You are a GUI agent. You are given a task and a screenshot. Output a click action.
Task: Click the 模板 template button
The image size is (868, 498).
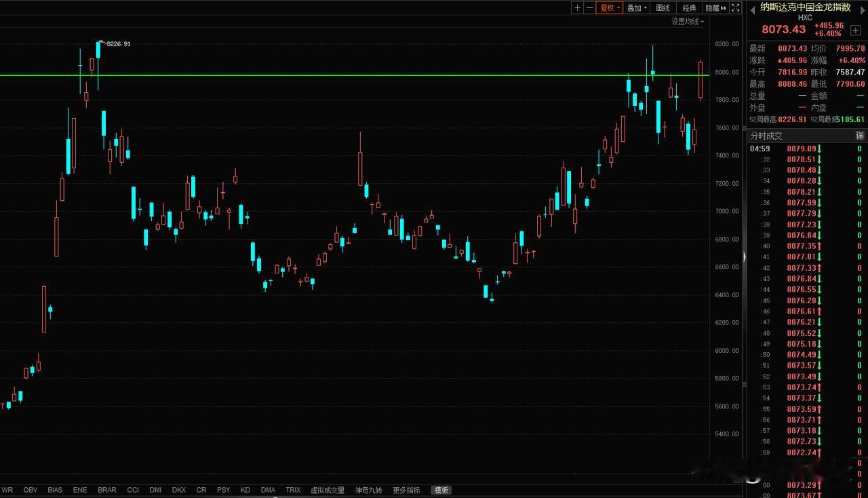tap(441, 490)
